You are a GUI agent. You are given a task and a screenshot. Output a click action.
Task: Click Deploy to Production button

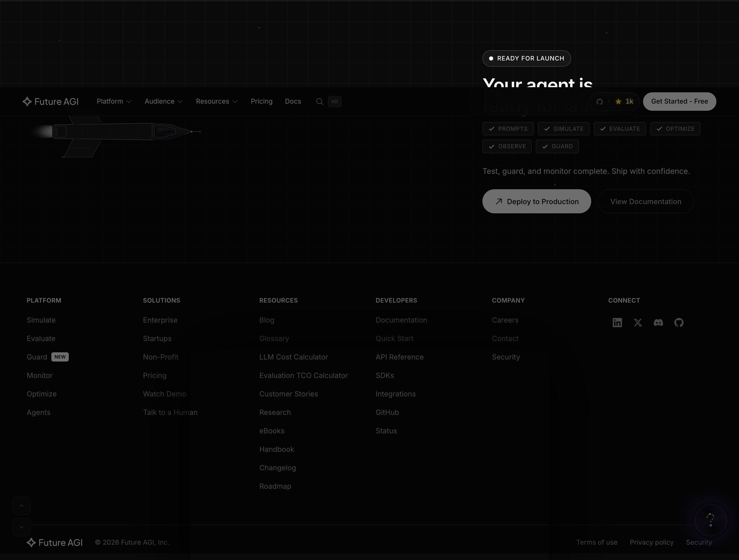537,201
